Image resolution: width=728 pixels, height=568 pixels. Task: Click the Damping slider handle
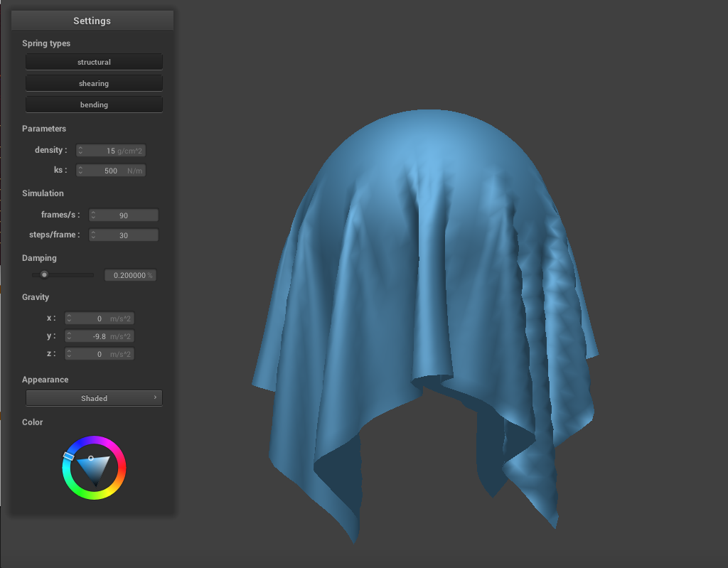click(44, 274)
